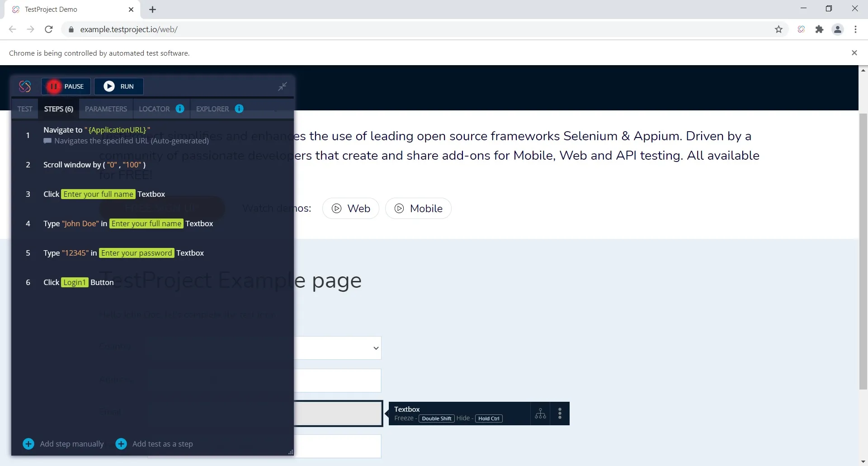Switch to the PARAMETERS tab
The image size is (868, 466).
106,109
